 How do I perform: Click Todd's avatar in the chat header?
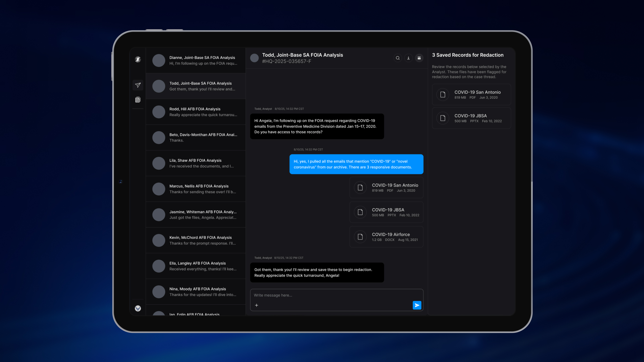coord(255,58)
